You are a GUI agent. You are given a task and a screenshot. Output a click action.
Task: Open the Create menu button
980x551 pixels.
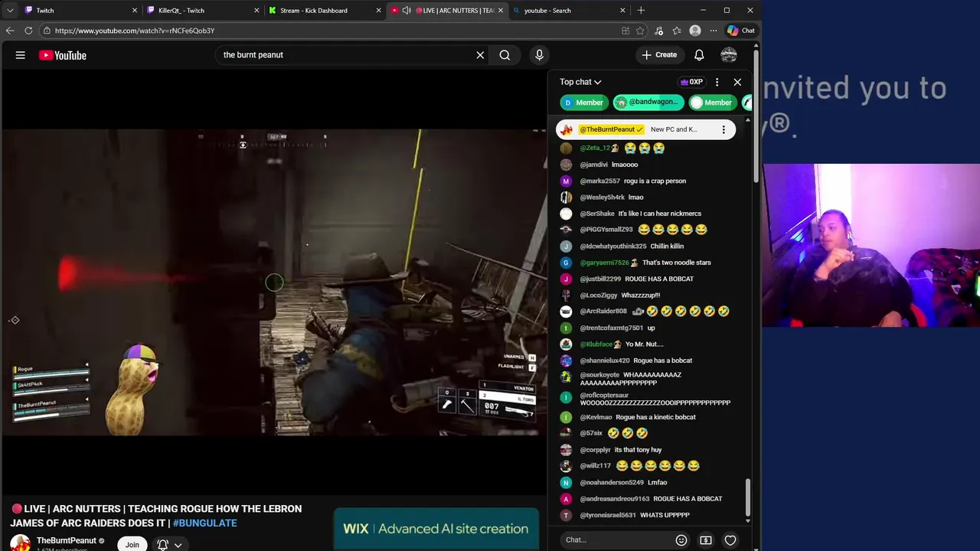(659, 55)
